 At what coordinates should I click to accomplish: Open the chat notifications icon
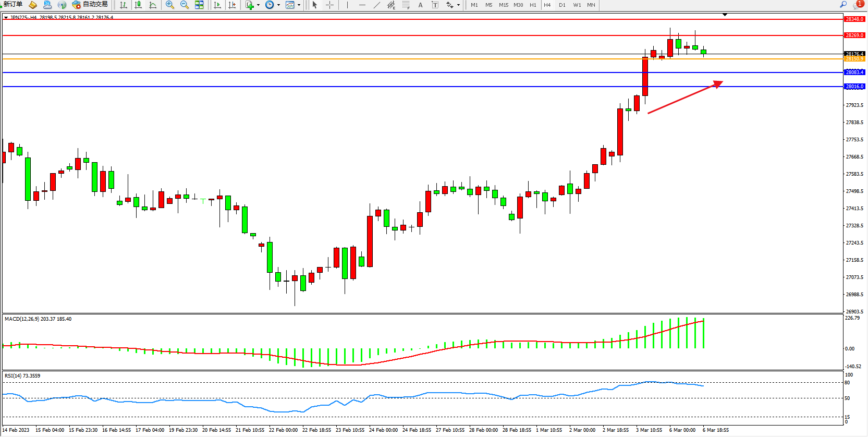857,5
